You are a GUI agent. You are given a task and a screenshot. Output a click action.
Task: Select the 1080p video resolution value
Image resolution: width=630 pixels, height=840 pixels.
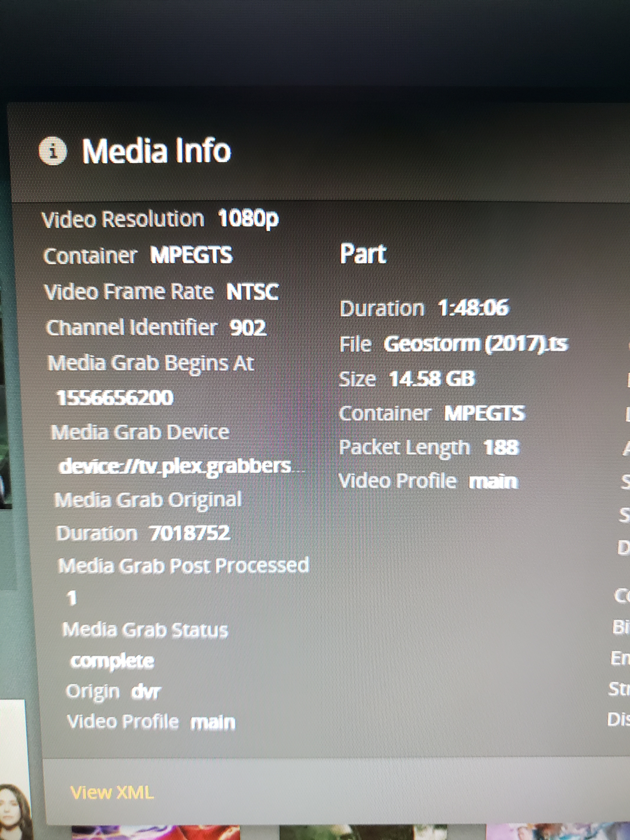(248, 219)
